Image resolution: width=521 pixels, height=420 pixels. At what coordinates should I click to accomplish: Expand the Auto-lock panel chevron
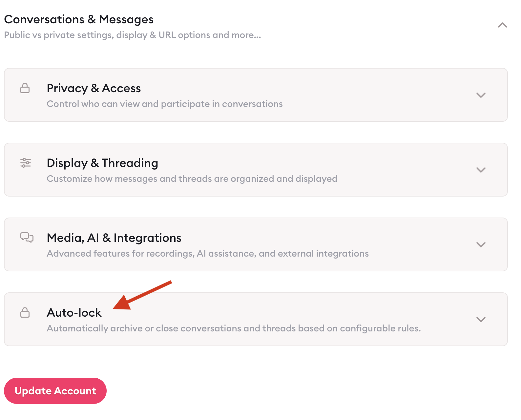pyautogui.click(x=481, y=320)
